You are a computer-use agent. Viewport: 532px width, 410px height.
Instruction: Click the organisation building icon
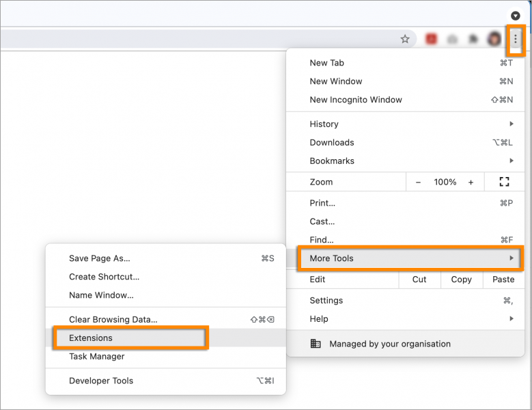(316, 344)
